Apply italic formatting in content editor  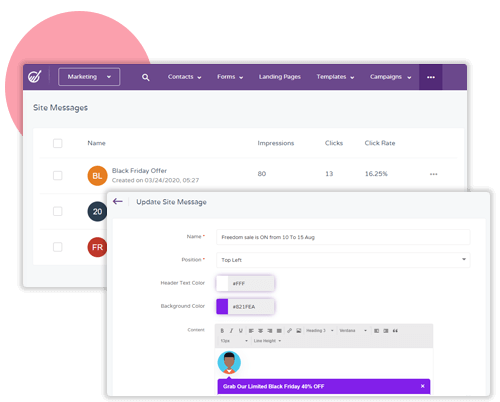(x=231, y=331)
